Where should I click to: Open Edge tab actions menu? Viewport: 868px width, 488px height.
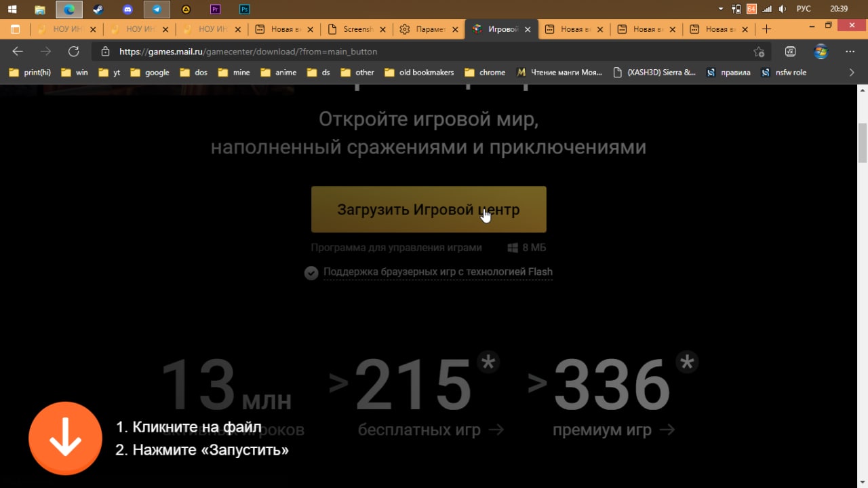coord(16,29)
